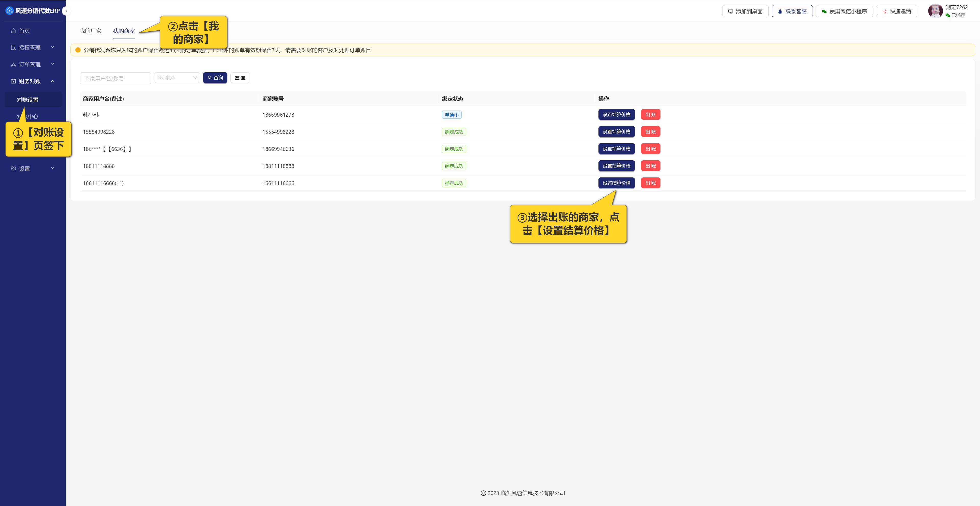Click the 查询 search button
The width and height of the screenshot is (980, 506).
(x=215, y=78)
